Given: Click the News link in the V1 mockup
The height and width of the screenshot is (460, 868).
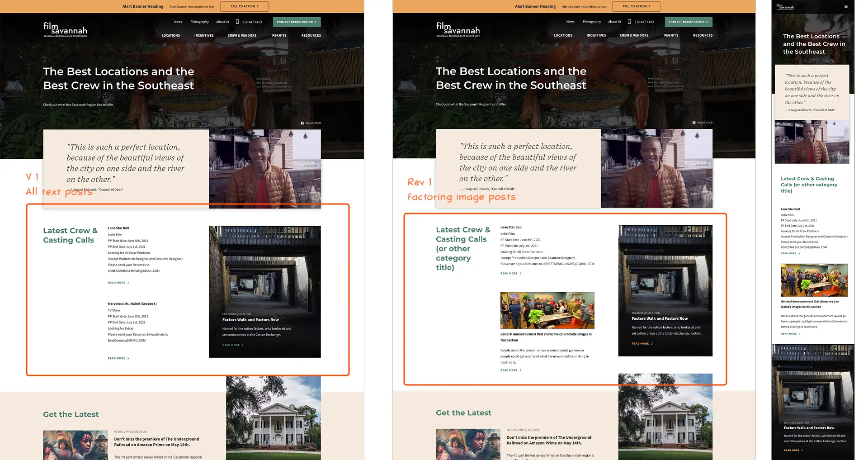Looking at the screenshot, I should pyautogui.click(x=178, y=22).
